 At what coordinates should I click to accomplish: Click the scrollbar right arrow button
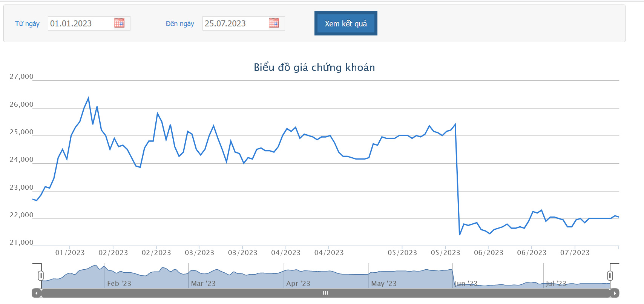click(615, 293)
